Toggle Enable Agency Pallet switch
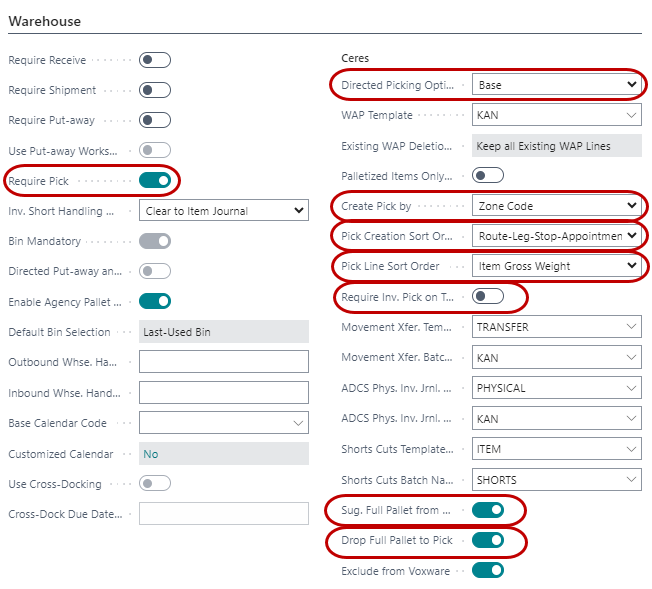 pyautogui.click(x=155, y=301)
